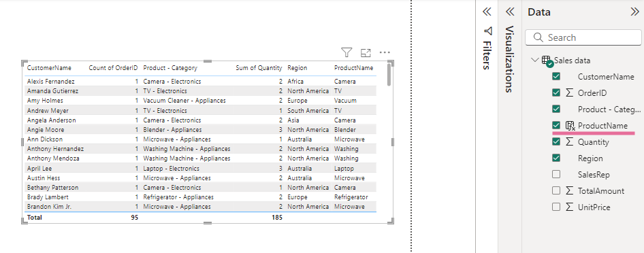Click the sigma icon beside OrderID
The image size is (644, 253).
pos(569,93)
